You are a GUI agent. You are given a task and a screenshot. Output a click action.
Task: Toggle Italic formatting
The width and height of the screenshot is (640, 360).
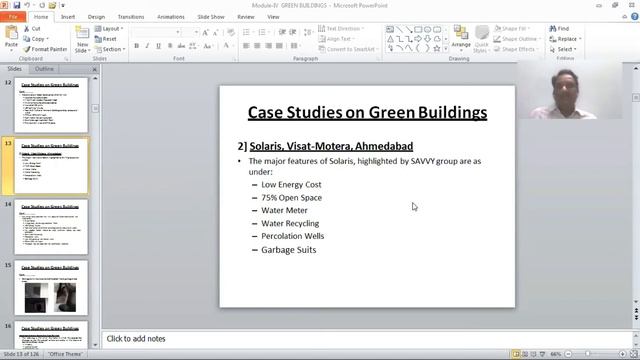(x=147, y=46)
